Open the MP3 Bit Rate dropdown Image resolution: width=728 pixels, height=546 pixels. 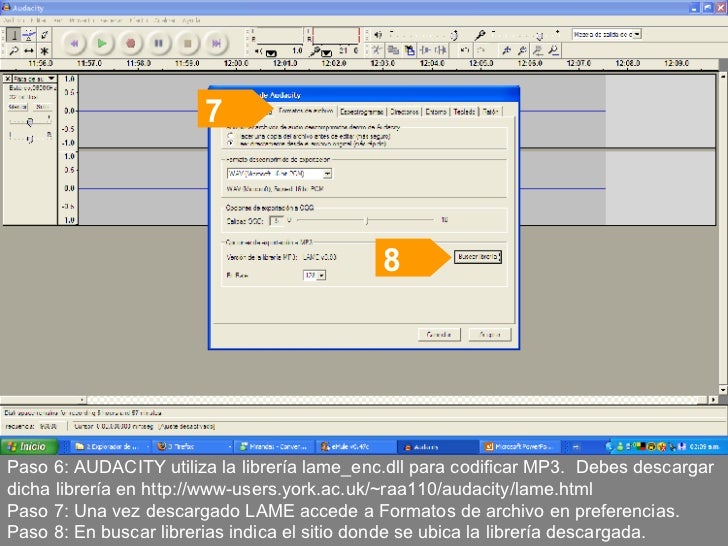314,275
